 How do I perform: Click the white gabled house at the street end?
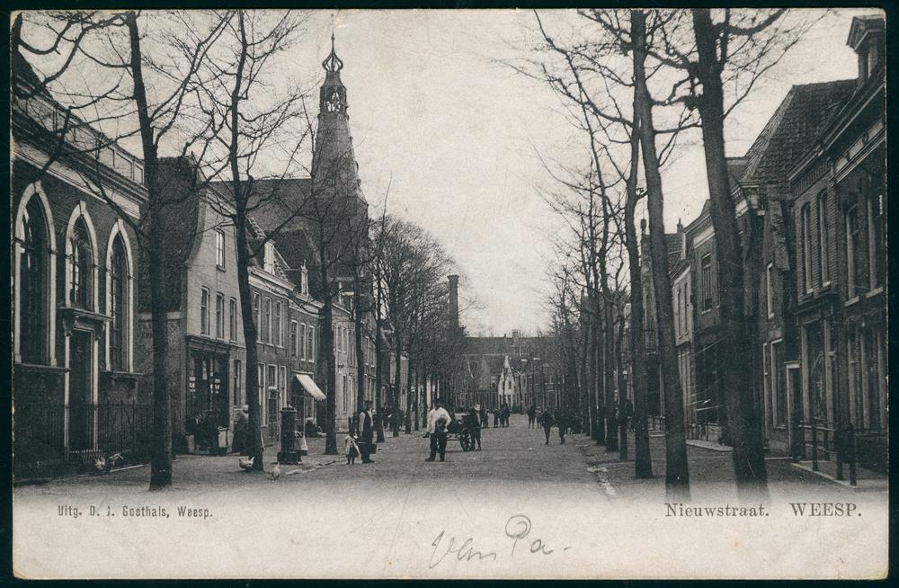[x=507, y=382]
